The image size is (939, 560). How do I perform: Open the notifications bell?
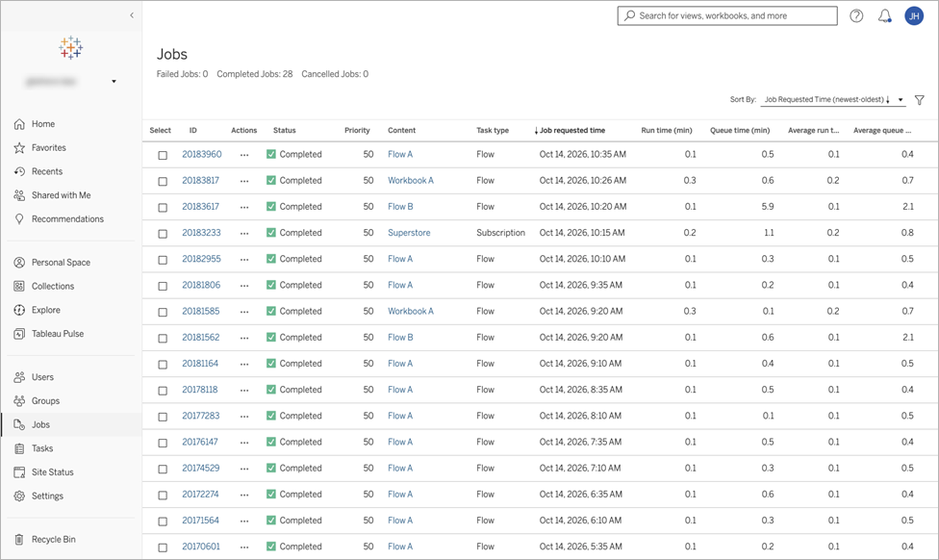tap(884, 16)
